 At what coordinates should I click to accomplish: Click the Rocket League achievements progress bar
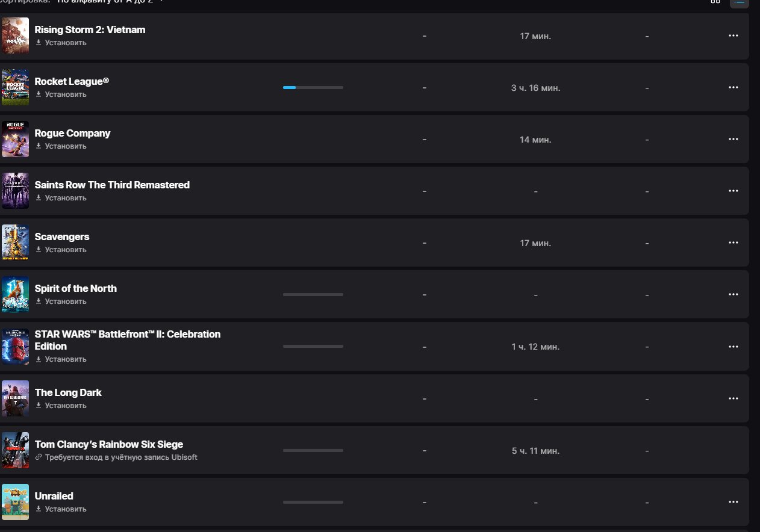click(313, 87)
